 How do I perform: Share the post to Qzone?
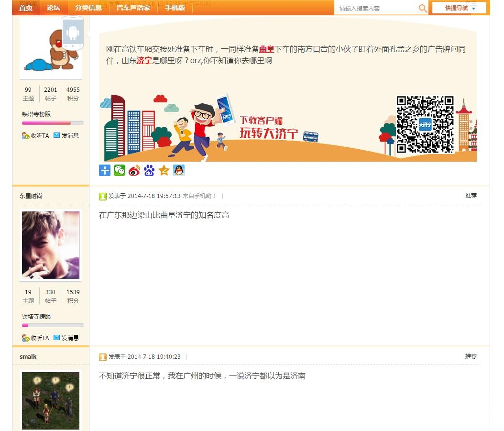164,170
